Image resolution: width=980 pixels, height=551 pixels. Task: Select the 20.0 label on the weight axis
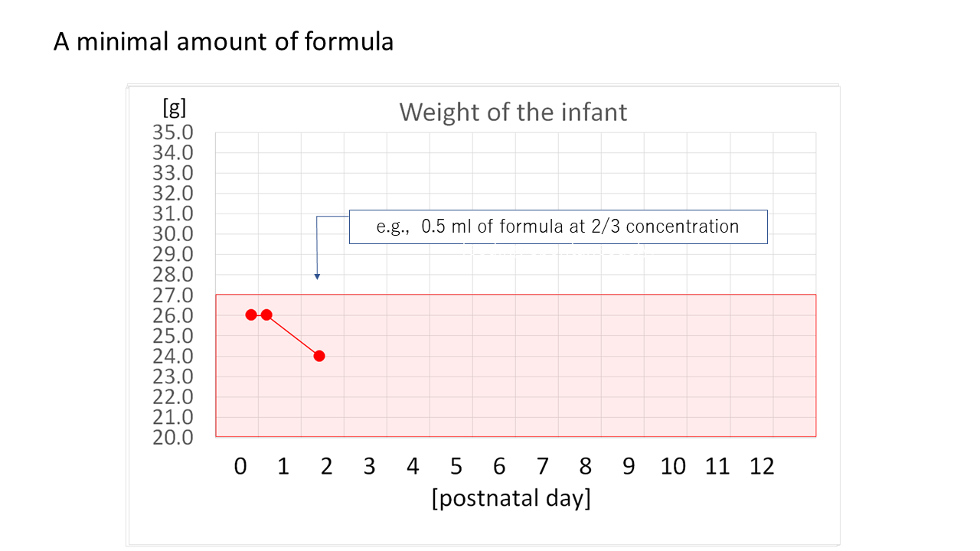[172, 437]
